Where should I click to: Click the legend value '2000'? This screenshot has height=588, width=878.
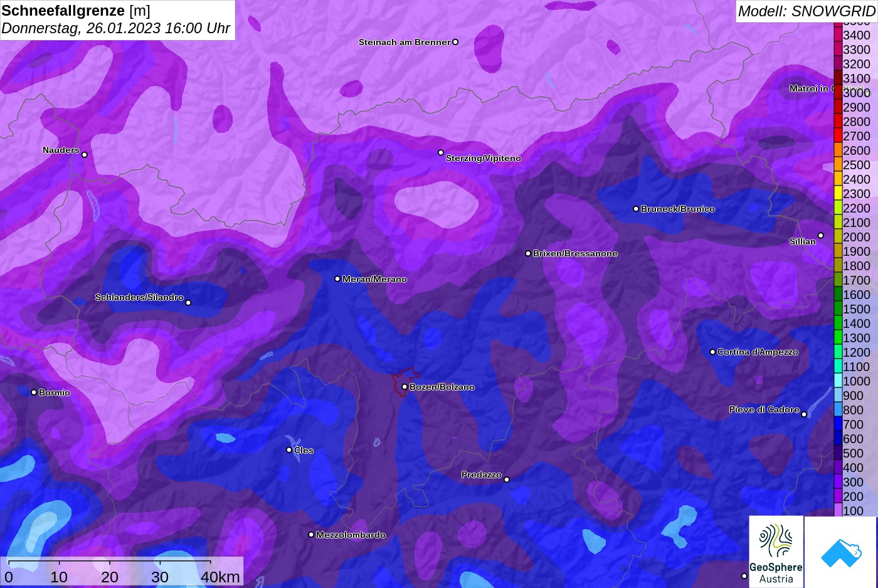pyautogui.click(x=857, y=237)
